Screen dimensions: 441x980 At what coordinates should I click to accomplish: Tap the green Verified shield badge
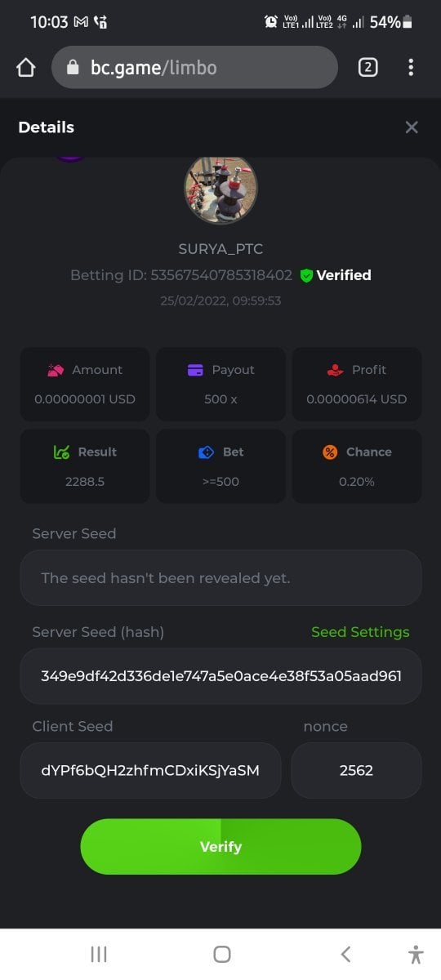(x=307, y=276)
